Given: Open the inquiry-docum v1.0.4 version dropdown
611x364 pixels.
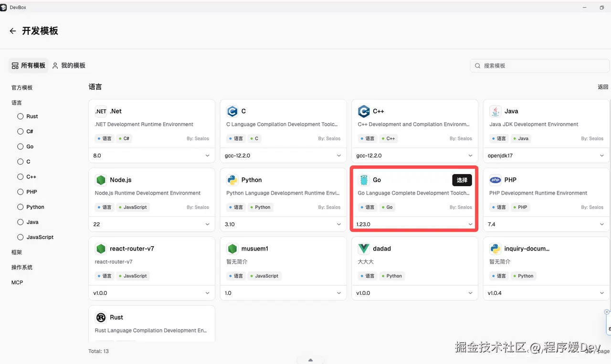Looking at the screenshot, I should click(x=547, y=293).
